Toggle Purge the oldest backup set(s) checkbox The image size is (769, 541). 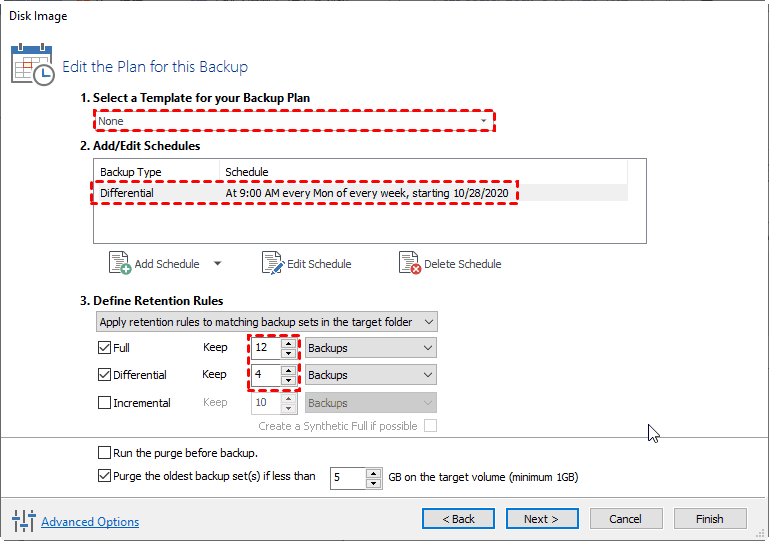[x=105, y=476]
